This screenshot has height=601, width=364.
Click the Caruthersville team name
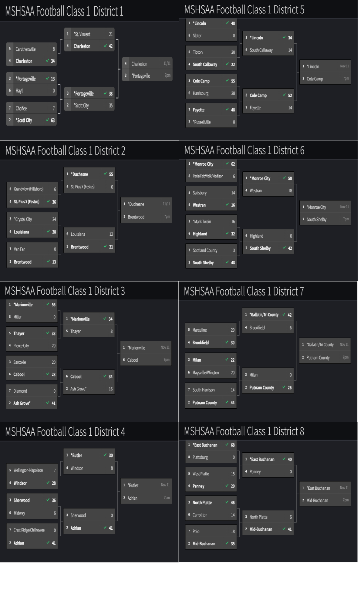click(x=25, y=49)
